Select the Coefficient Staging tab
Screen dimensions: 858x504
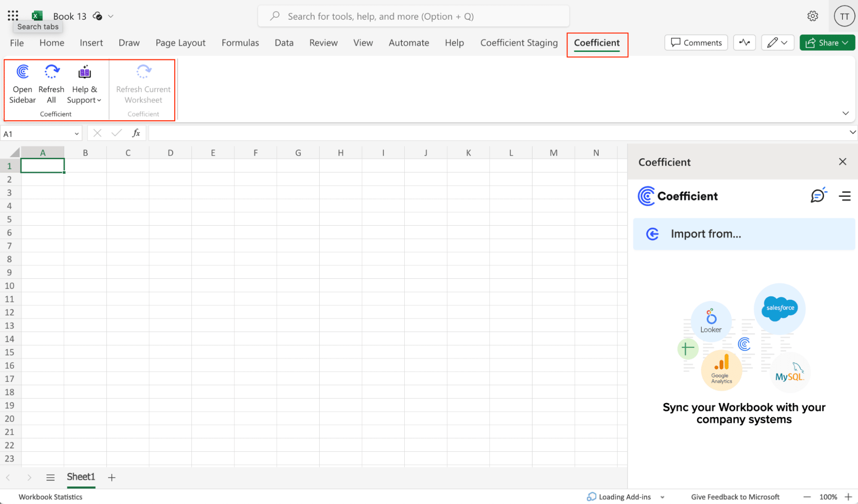[519, 42]
